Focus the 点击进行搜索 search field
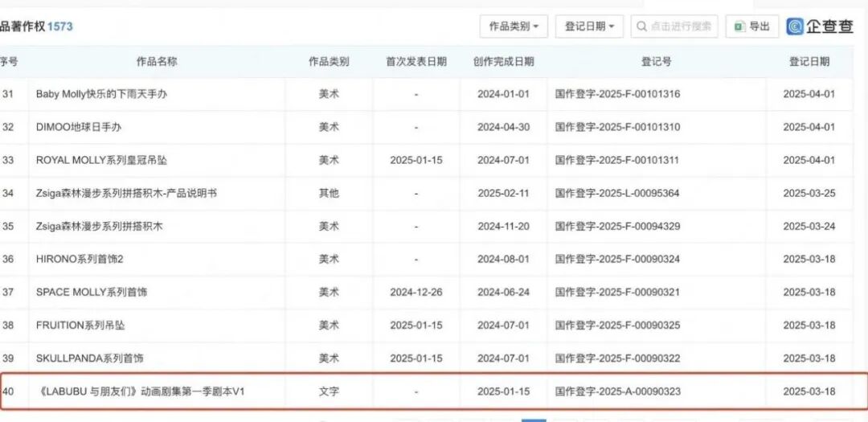 tap(674, 26)
